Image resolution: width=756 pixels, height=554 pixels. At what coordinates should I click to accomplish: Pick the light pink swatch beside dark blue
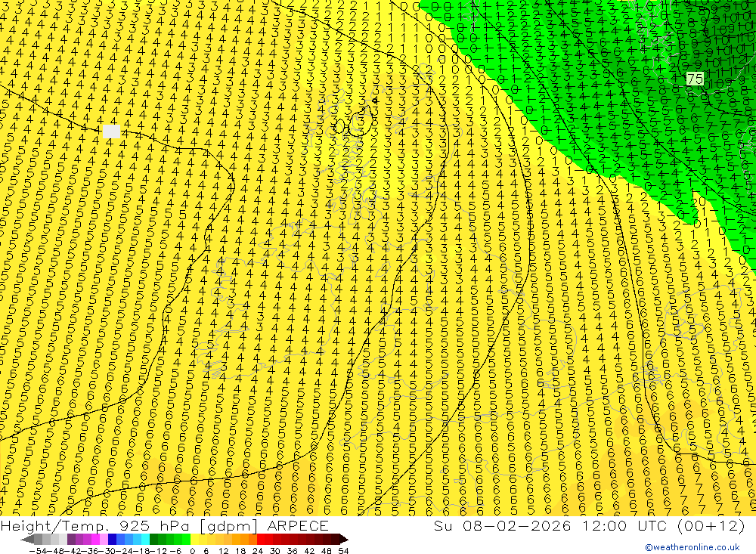coord(104,539)
